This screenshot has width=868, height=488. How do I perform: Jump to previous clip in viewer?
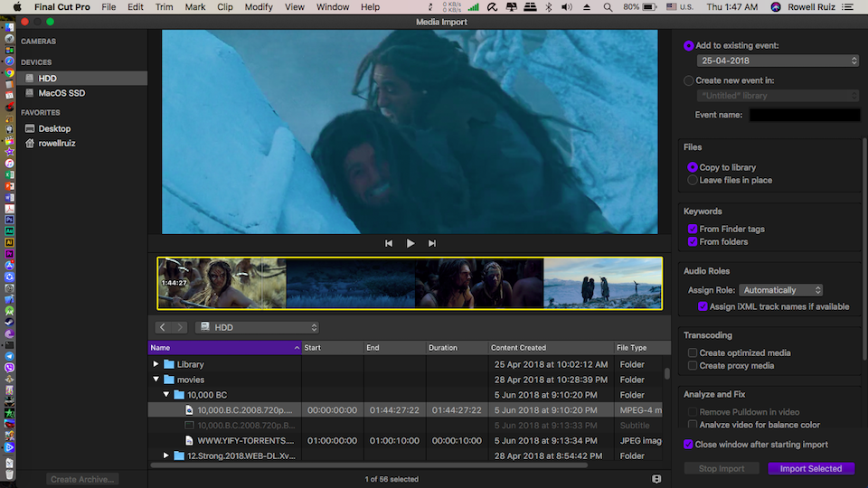coord(389,243)
